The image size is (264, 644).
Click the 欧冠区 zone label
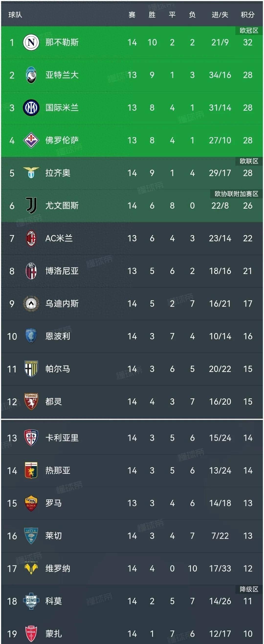tap(249, 31)
